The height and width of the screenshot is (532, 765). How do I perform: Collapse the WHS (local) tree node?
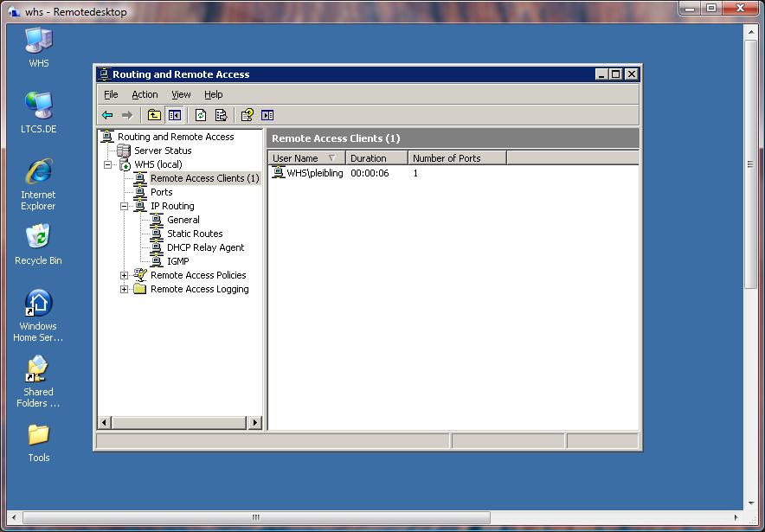click(108, 164)
